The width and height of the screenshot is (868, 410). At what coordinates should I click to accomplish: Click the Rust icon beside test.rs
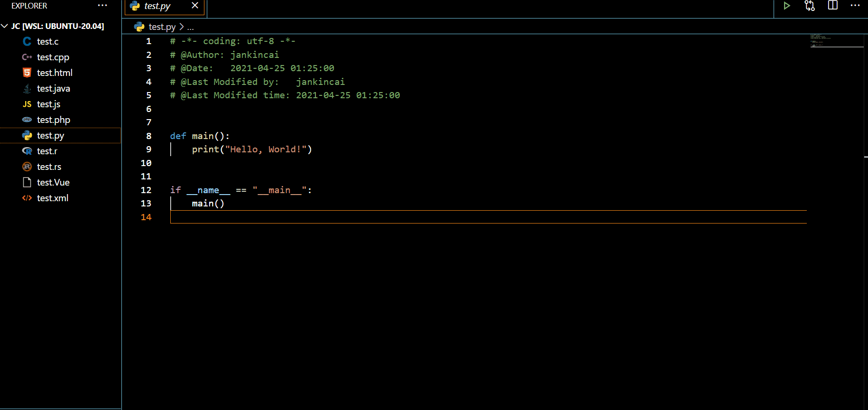(27, 167)
